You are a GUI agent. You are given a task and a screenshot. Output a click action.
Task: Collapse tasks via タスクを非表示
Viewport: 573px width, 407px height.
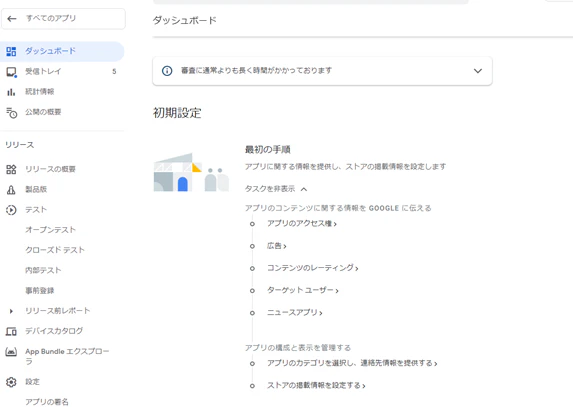tap(276, 189)
